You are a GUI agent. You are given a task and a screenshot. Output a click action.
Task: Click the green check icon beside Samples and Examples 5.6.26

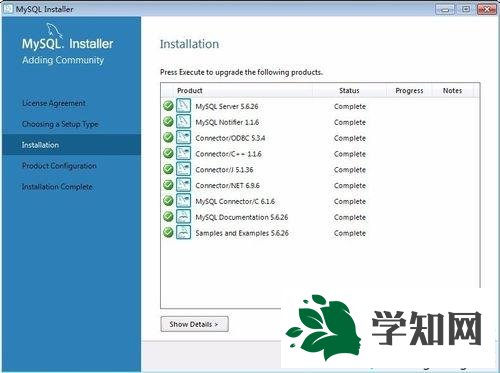(x=168, y=232)
